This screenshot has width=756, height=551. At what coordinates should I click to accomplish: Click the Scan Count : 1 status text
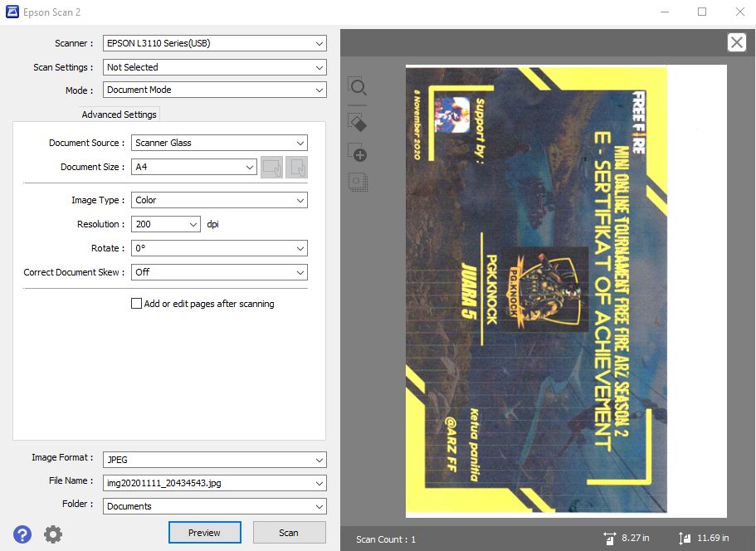click(x=386, y=539)
